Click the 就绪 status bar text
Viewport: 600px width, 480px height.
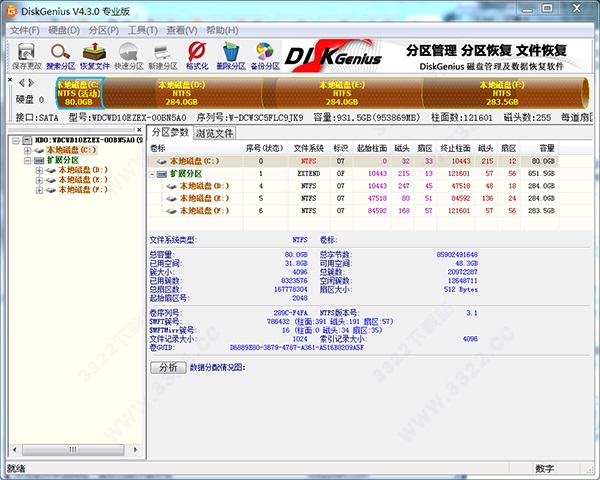(x=16, y=469)
